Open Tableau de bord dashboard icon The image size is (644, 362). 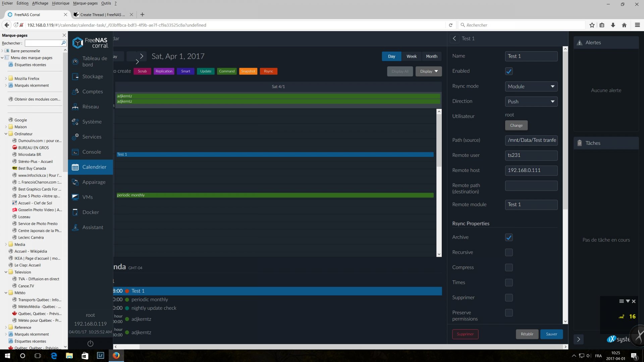pos(75,61)
